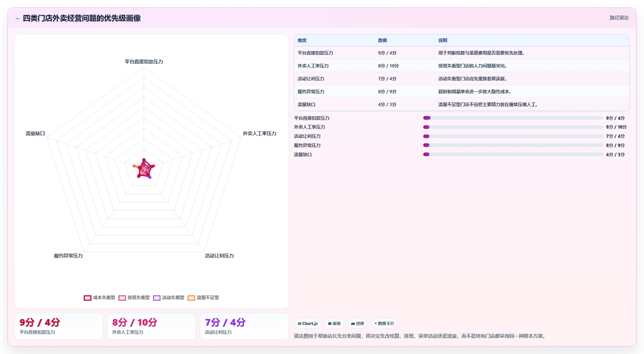Open the 7分 / 4分 活动让利压力 card
Image resolution: width=644 pixels, height=354 pixels.
coord(244,326)
